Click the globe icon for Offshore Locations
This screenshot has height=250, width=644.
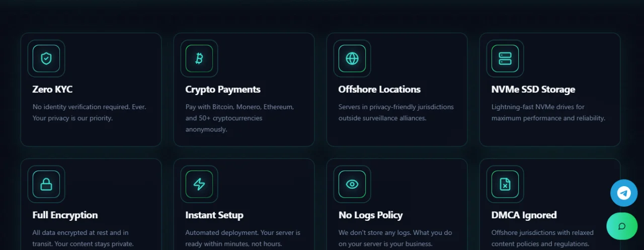pos(352,58)
